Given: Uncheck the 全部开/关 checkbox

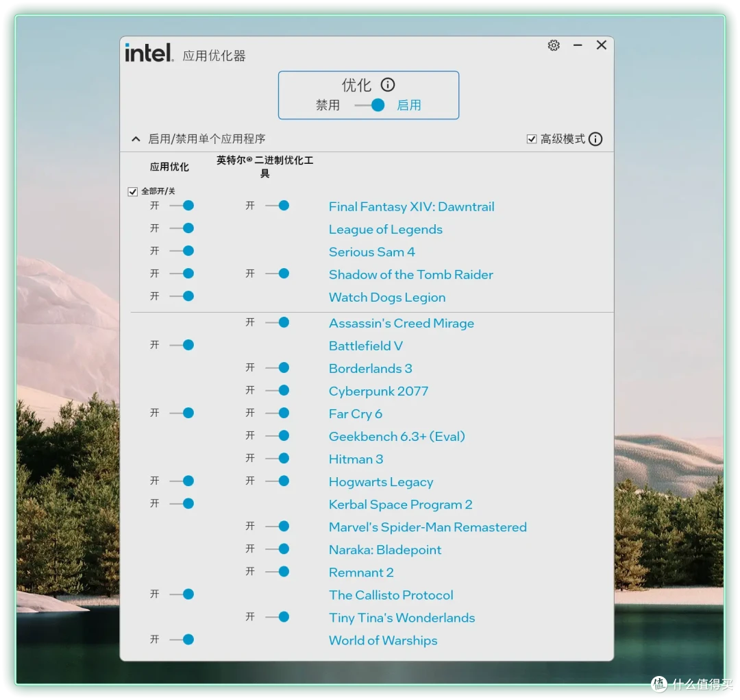Looking at the screenshot, I should [x=133, y=191].
